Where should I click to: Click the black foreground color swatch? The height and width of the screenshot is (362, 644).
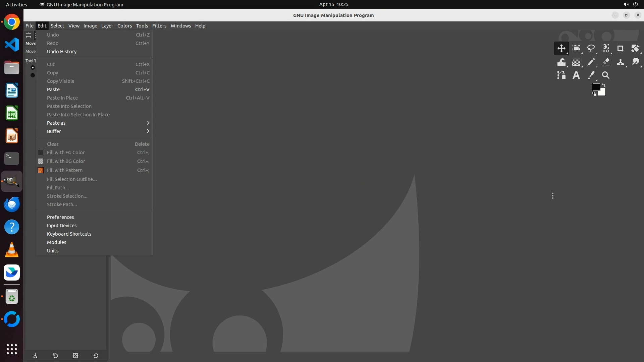point(596,87)
